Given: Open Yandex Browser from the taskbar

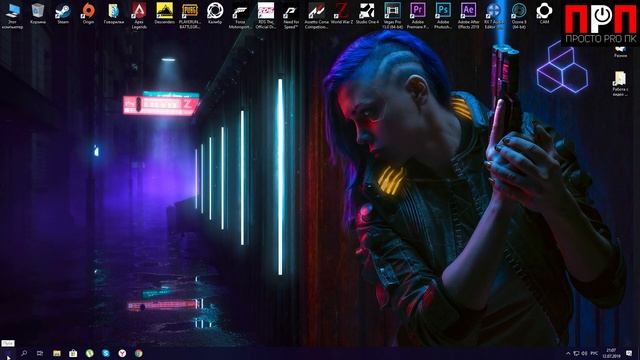Looking at the screenshot, I should point(122,353).
